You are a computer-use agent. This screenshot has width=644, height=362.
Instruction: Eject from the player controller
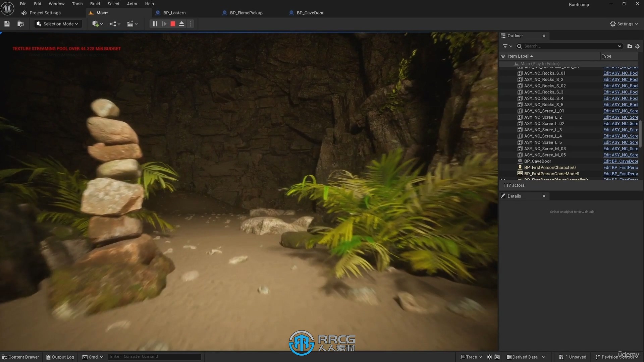point(181,24)
